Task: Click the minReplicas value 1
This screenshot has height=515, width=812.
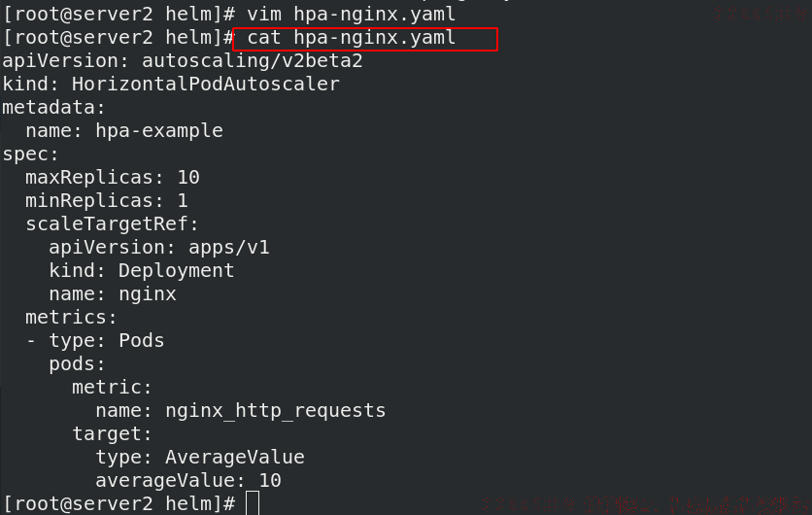Action: click(x=183, y=201)
